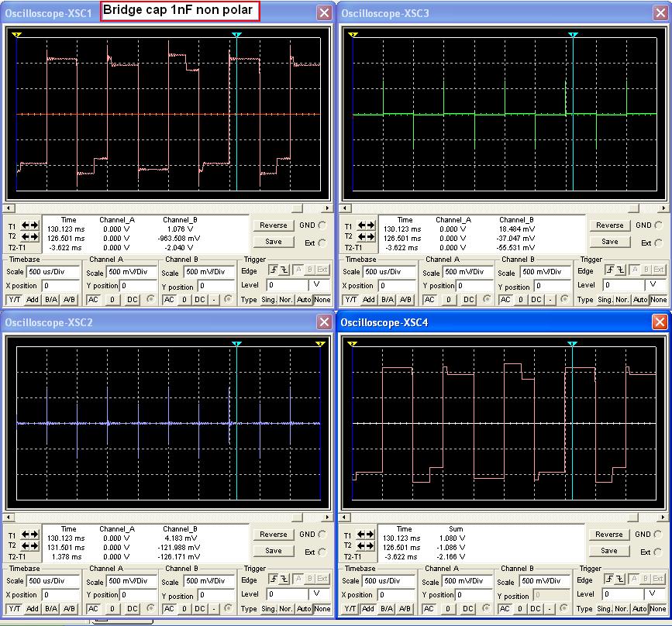Open Channel B Scale field in Oscilloscope-XSC4

point(545,581)
